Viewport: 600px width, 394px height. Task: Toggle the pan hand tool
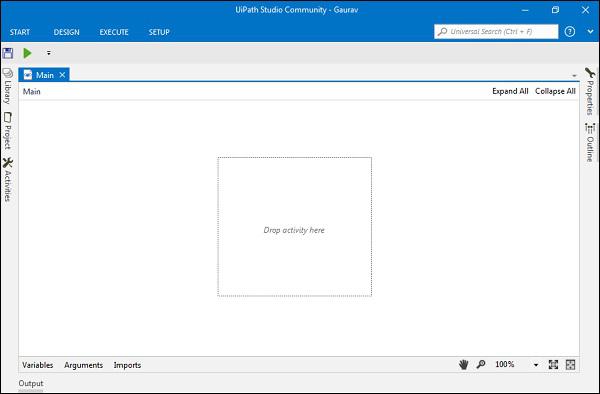[463, 365]
